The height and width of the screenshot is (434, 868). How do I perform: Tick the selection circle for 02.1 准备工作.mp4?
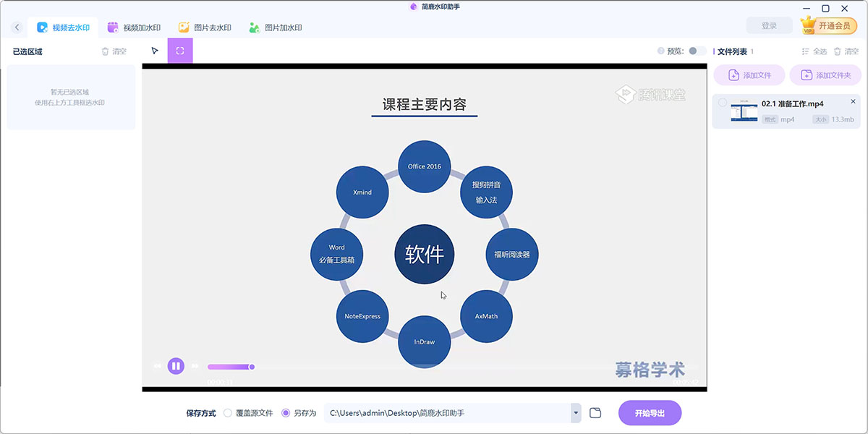723,103
